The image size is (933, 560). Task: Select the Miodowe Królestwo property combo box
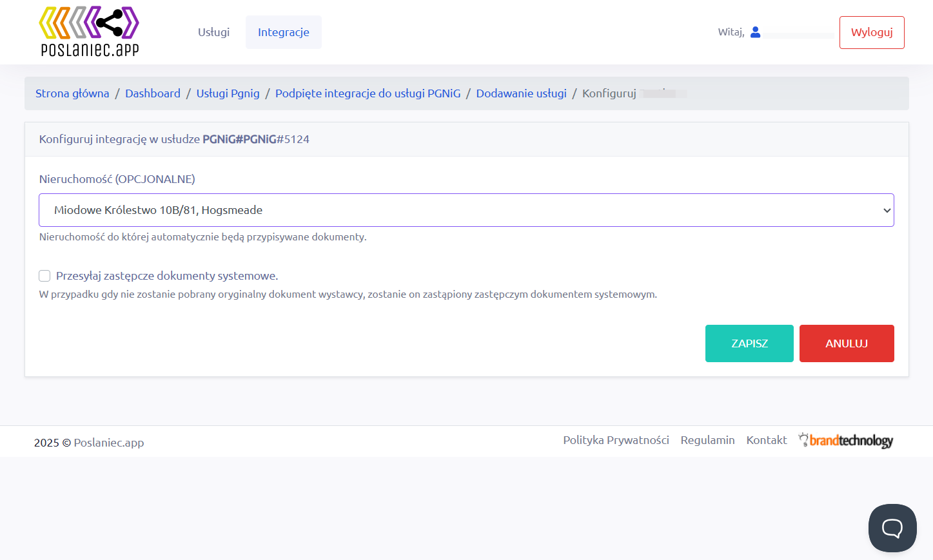tap(466, 210)
